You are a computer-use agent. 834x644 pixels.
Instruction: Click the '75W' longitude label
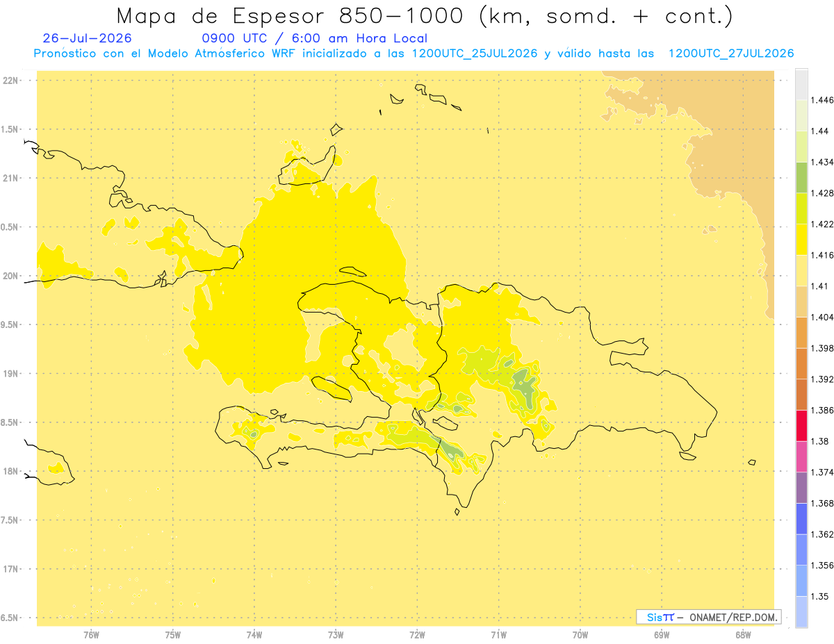click(x=173, y=634)
